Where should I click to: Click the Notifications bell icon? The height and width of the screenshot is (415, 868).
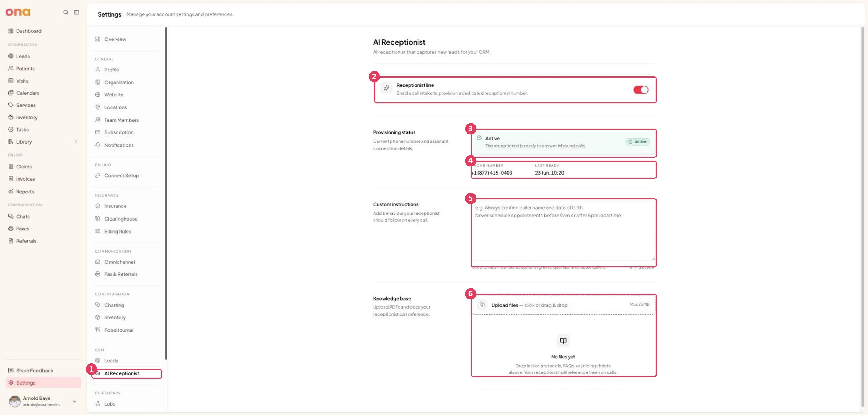pyautogui.click(x=98, y=145)
